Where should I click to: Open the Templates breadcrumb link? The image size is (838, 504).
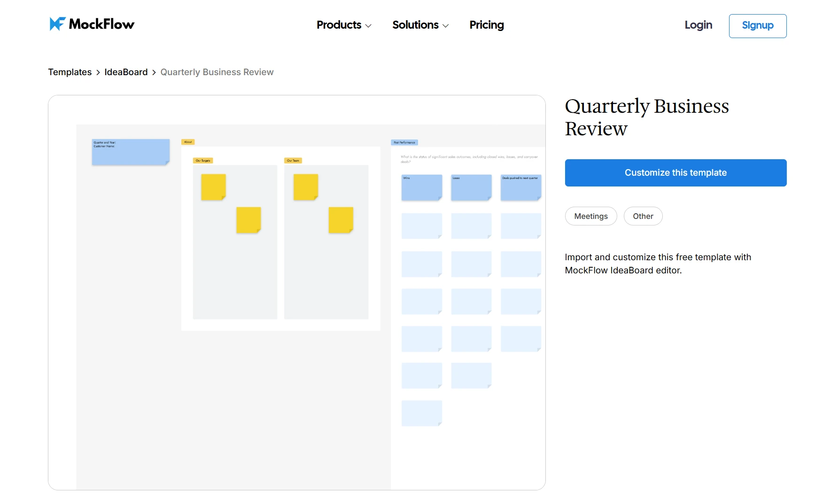tap(70, 72)
